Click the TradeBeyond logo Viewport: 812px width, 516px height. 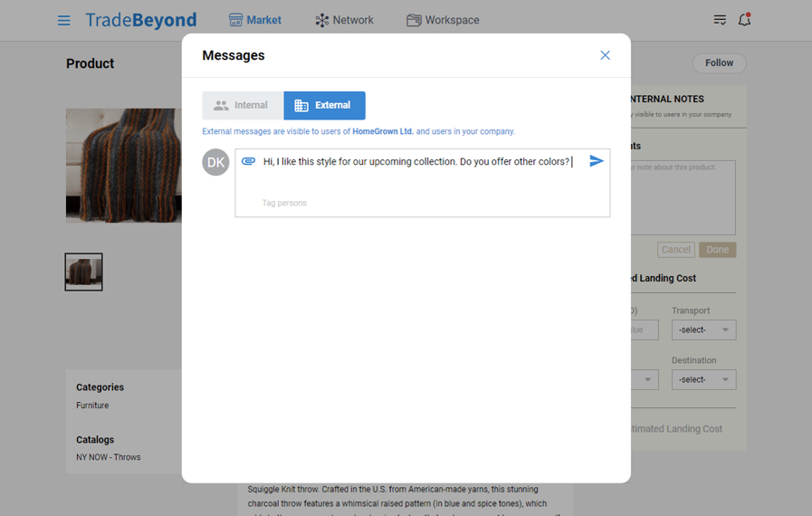[141, 20]
